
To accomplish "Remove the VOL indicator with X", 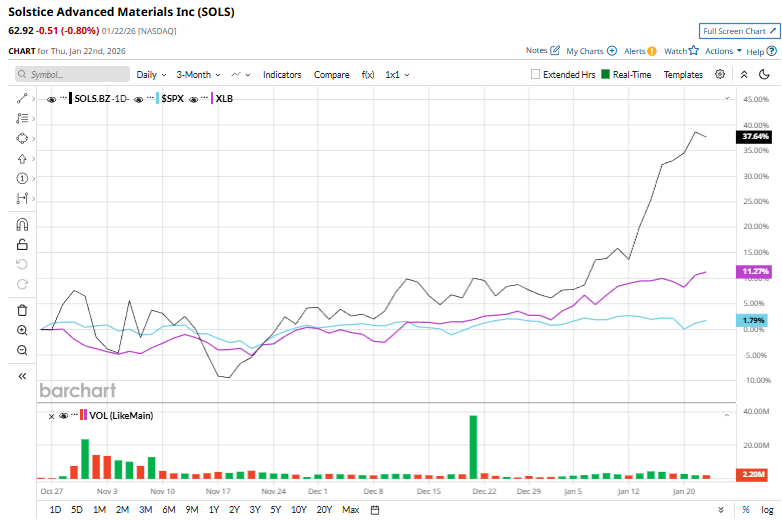I will [51, 416].
